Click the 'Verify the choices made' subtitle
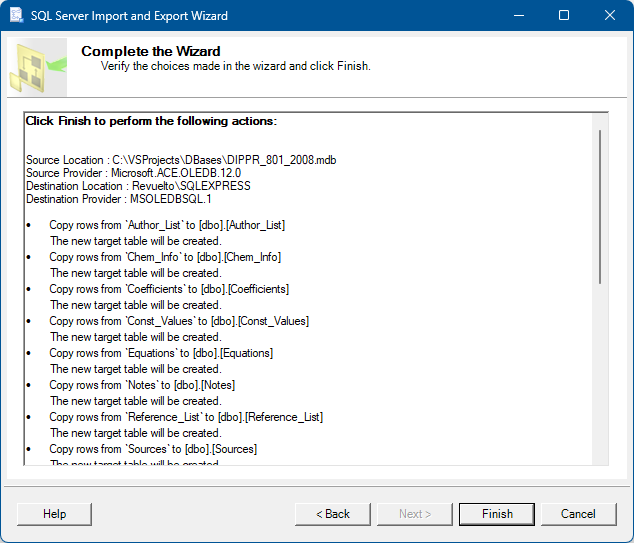The image size is (634, 543). (x=236, y=66)
